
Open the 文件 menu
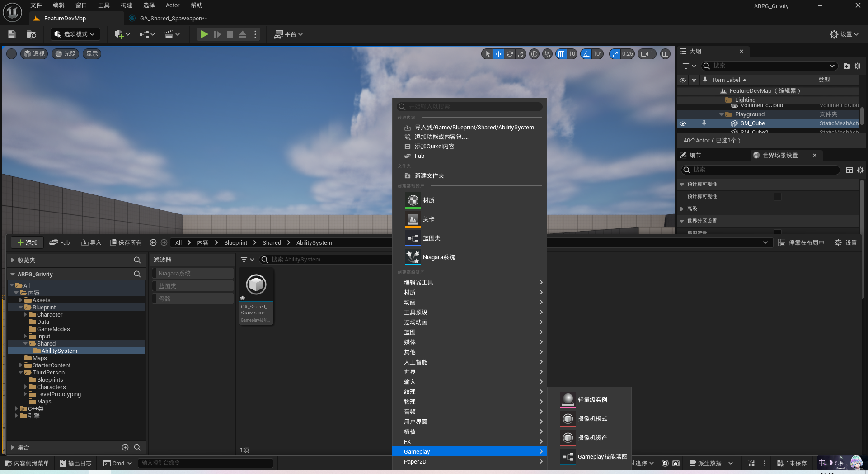[36, 5]
